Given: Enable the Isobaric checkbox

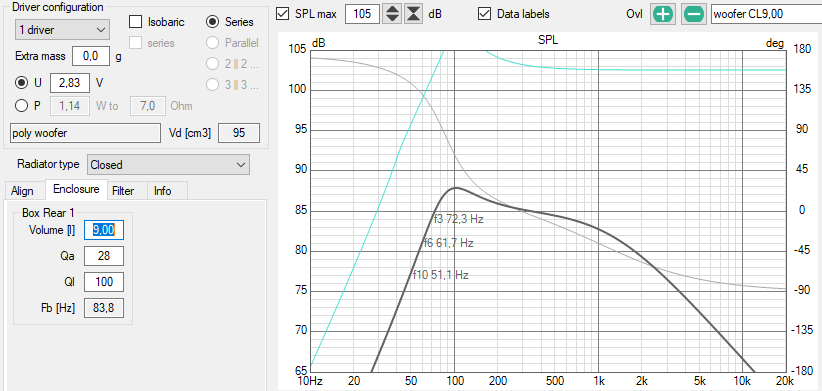Looking at the screenshot, I should (135, 21).
